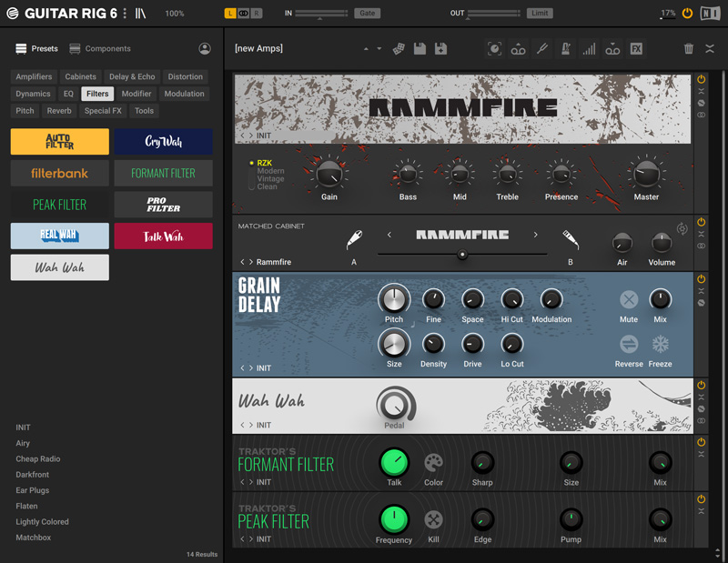
Task: Switch off the Peak Filter module
Action: click(x=701, y=499)
